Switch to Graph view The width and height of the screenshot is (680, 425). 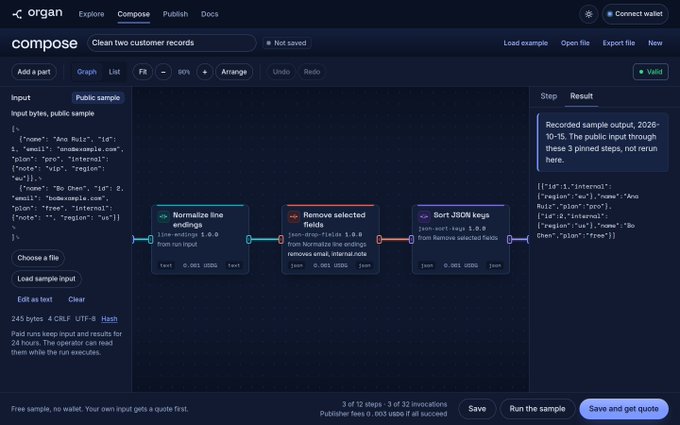pyautogui.click(x=87, y=72)
